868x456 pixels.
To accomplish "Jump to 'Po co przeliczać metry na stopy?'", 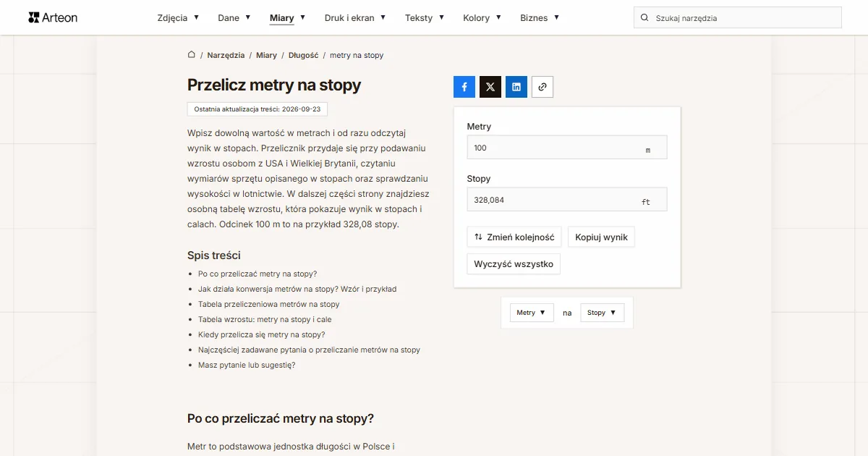I will click(258, 274).
